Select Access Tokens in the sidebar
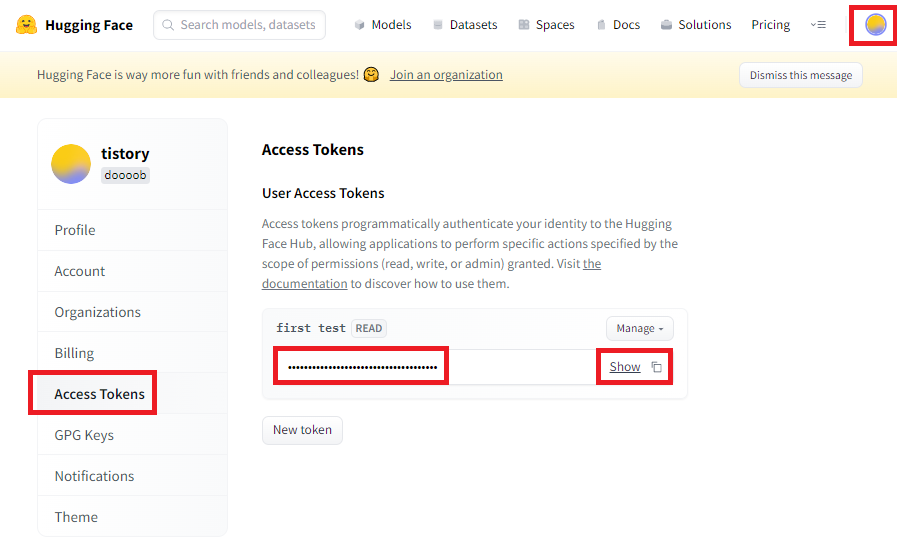The image size is (897, 550). [133, 394]
